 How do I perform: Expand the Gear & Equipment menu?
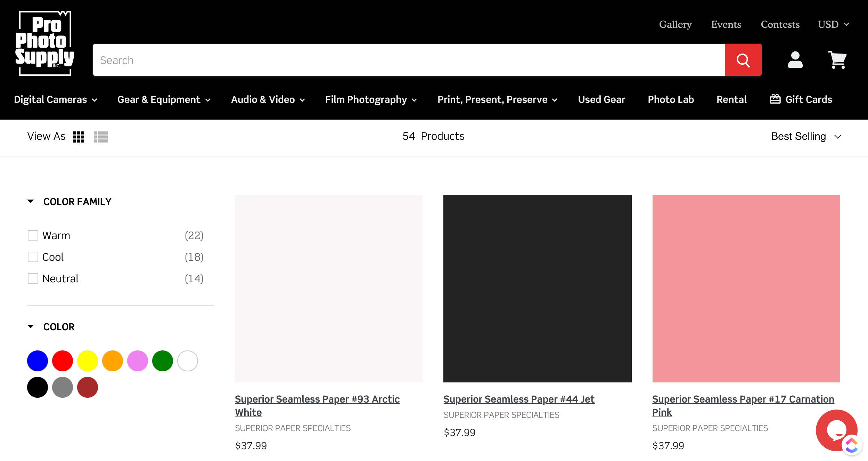[x=164, y=99]
